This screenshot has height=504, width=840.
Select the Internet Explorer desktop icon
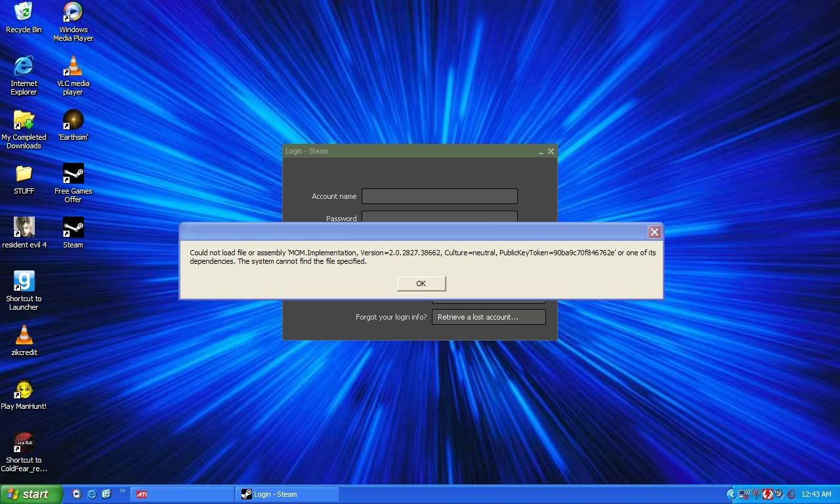[24, 66]
